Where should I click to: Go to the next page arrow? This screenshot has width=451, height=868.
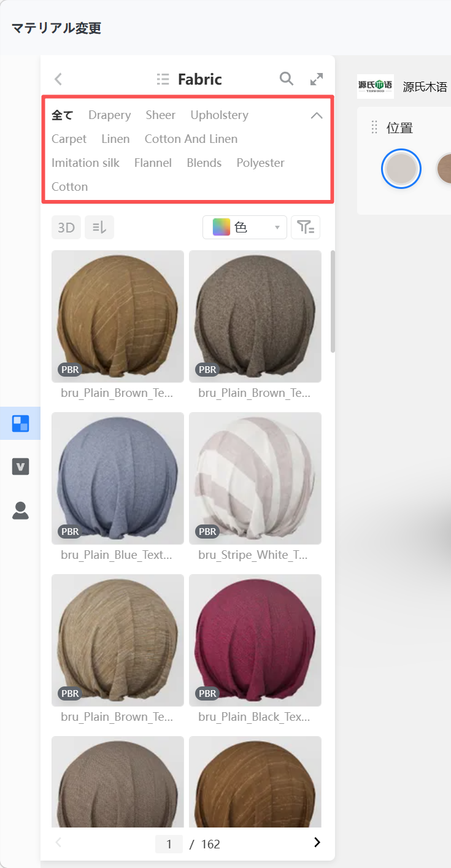click(317, 842)
